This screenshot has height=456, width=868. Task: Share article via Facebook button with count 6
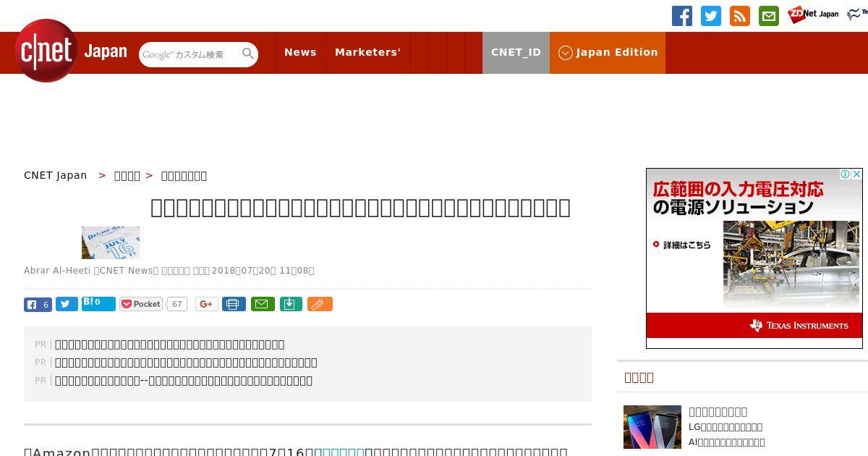point(38,305)
